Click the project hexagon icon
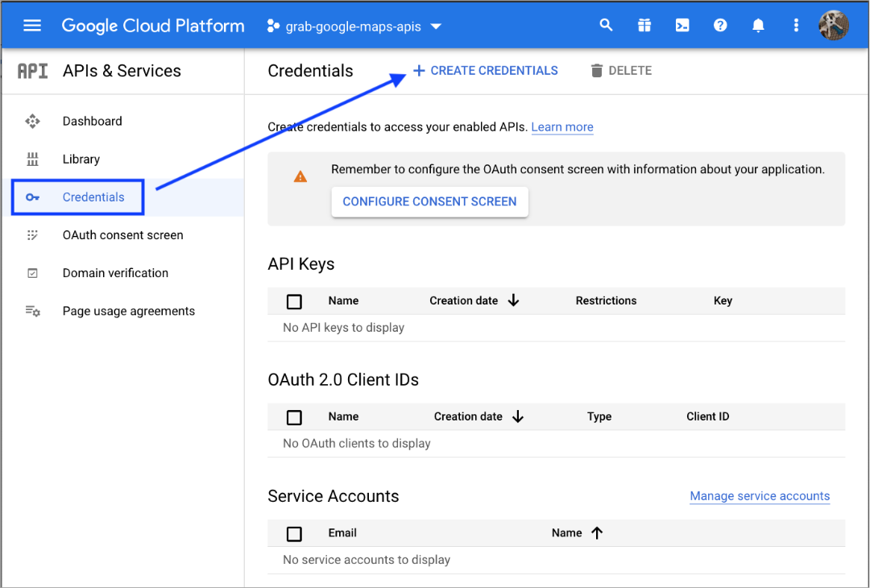Screen dimensions: 870x588 [x=273, y=26]
